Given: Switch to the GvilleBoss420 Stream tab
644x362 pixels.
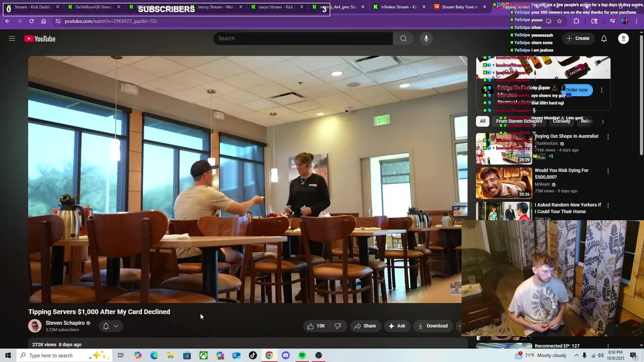Looking at the screenshot, I should point(94,7).
